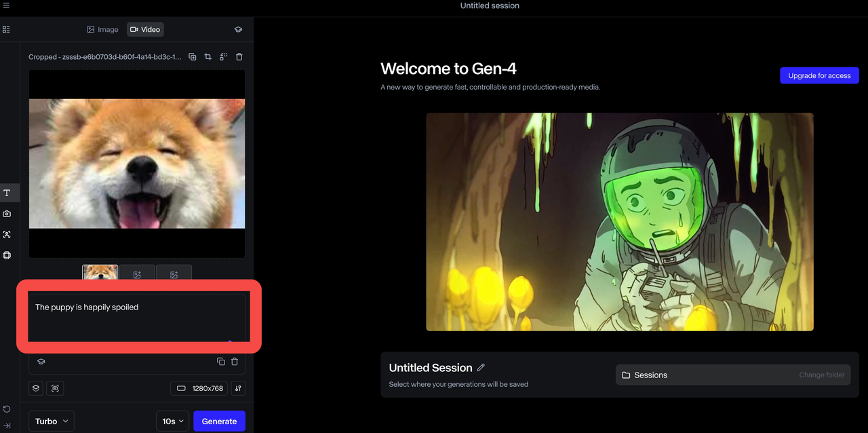Switch to the Video tab
This screenshot has width=868, height=433.
pos(145,29)
